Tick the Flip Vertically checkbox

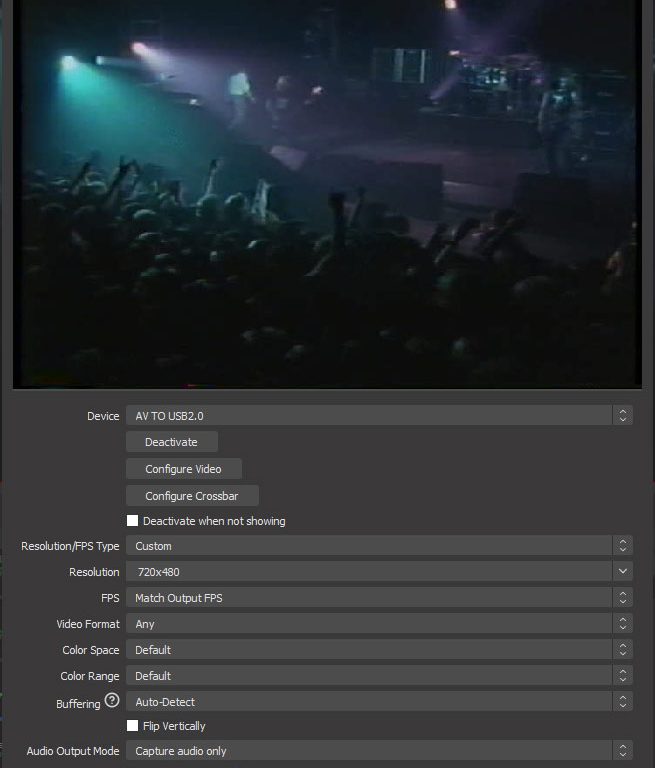click(x=133, y=726)
